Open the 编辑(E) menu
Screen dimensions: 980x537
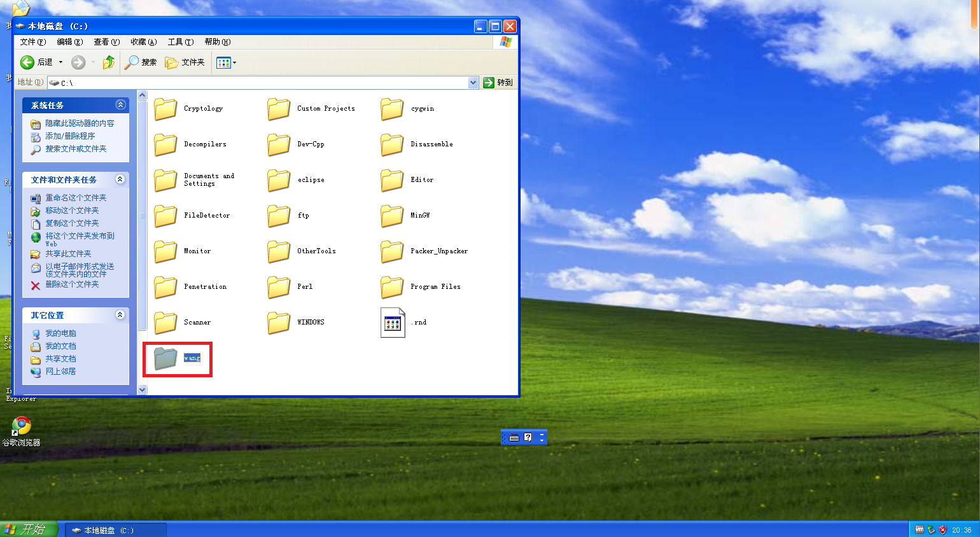(x=69, y=42)
